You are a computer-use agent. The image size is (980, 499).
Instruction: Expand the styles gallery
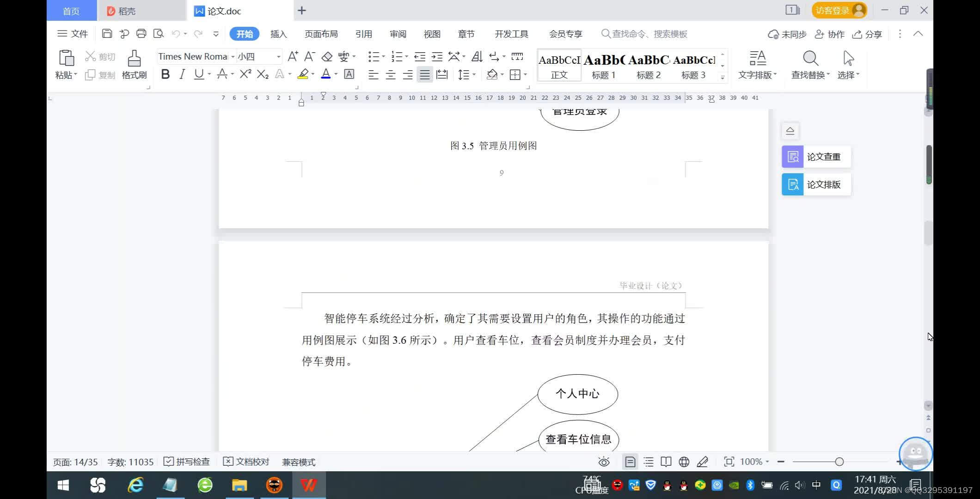(x=723, y=77)
